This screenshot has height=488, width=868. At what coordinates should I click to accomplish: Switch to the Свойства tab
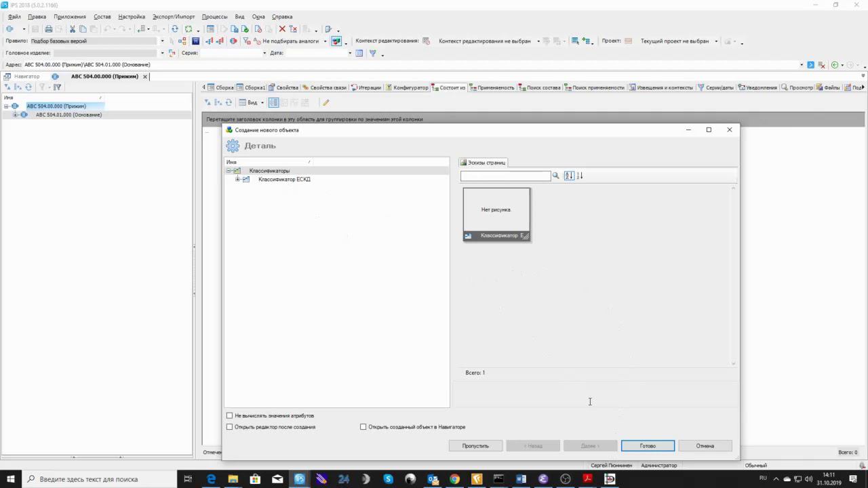(x=283, y=87)
